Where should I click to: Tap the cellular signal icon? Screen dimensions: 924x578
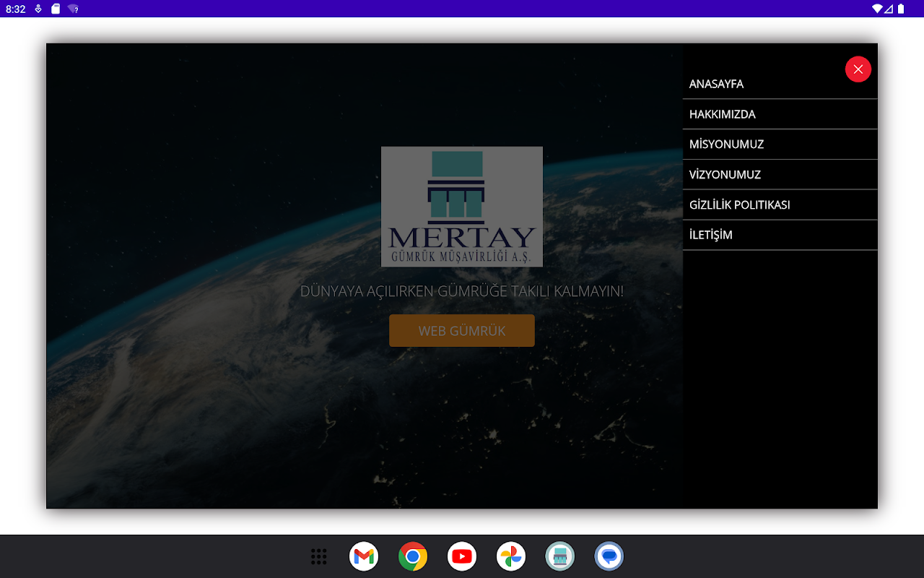[x=889, y=9]
